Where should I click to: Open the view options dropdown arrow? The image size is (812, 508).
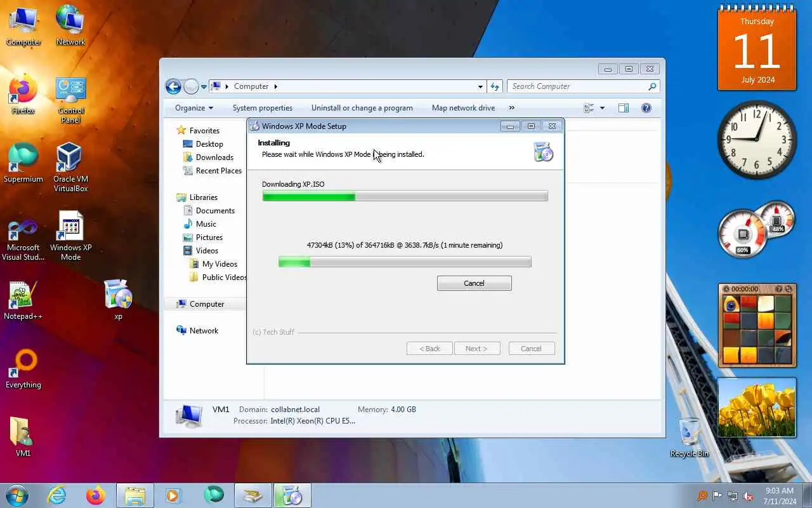[602, 108]
